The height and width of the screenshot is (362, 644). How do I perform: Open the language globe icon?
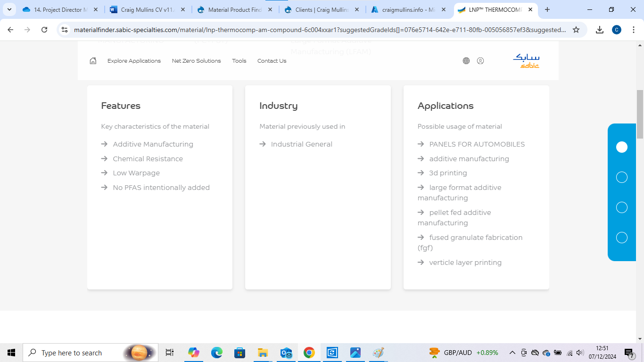click(466, 61)
